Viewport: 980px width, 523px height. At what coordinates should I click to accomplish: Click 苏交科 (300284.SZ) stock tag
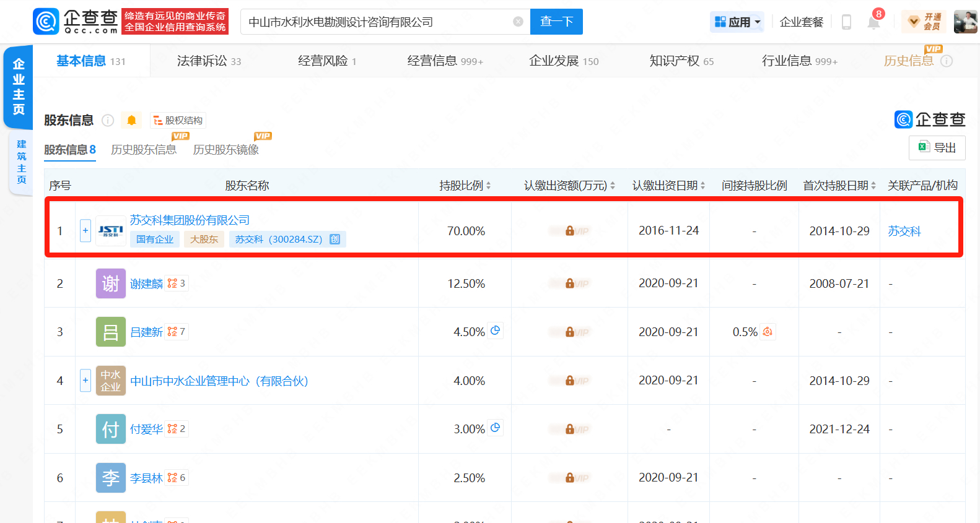point(287,240)
